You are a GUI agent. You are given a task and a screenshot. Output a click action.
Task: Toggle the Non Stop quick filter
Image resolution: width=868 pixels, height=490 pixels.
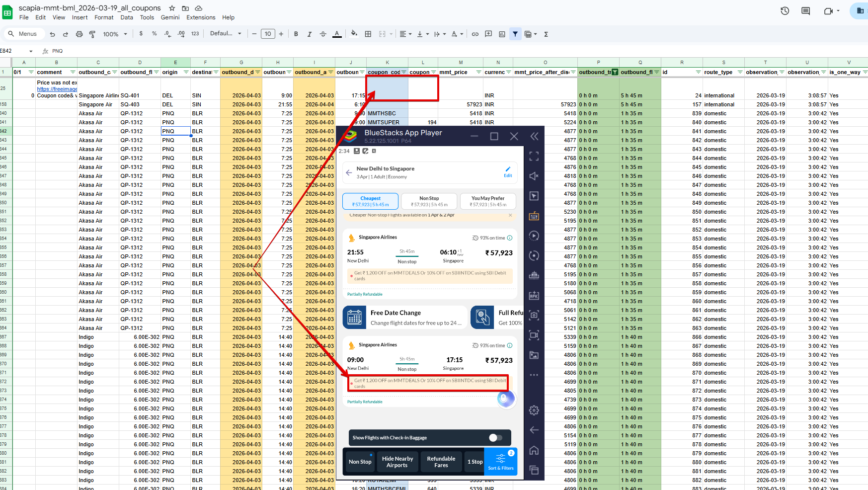(x=360, y=462)
